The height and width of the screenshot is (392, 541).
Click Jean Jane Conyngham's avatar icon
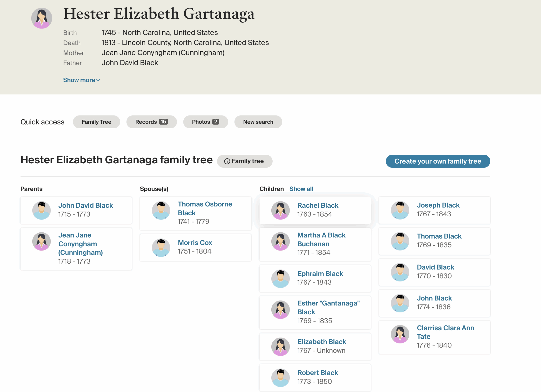tap(41, 241)
